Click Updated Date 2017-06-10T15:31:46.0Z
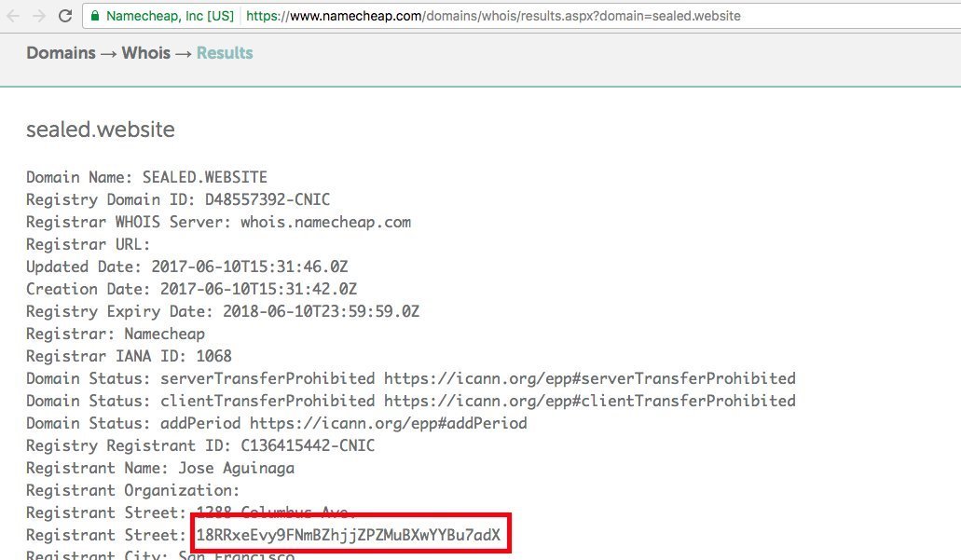 point(187,267)
